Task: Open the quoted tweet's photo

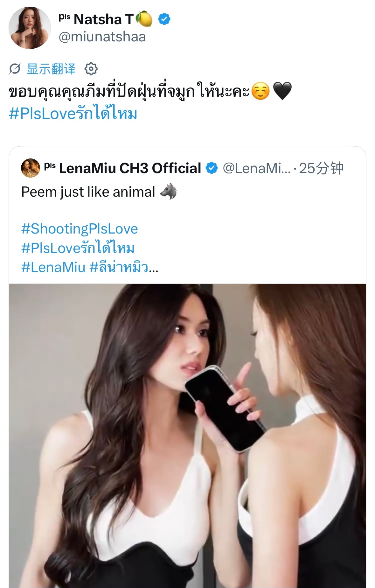Action: coord(187,436)
